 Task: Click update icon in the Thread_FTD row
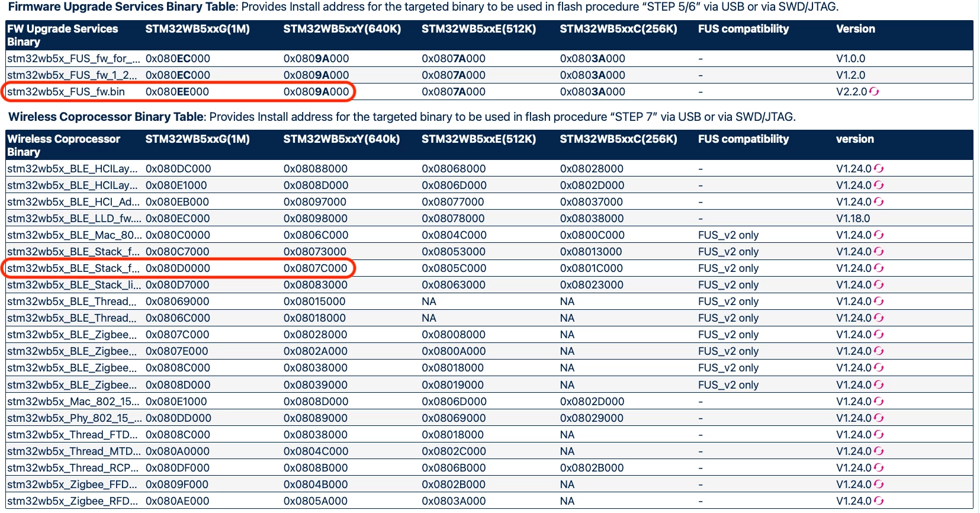pos(879,434)
